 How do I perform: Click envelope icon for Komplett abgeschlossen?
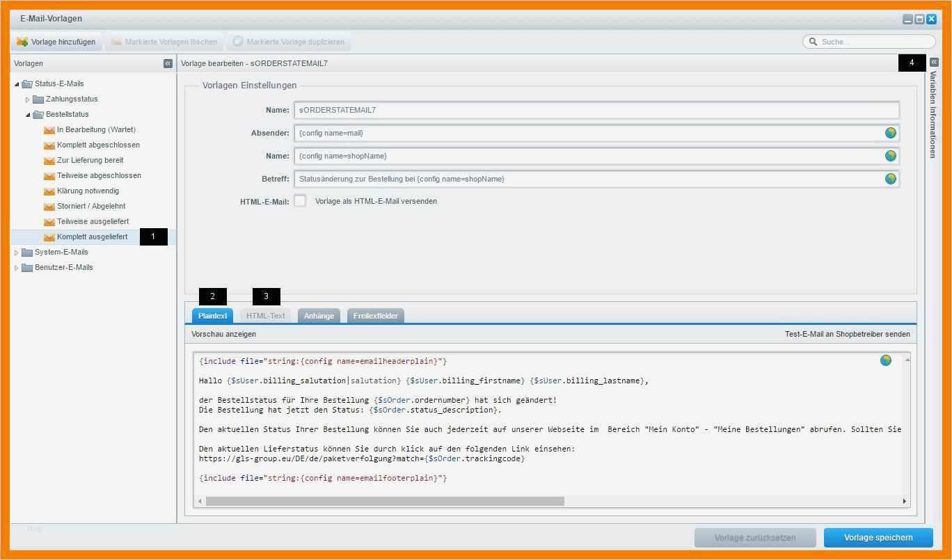coord(49,145)
